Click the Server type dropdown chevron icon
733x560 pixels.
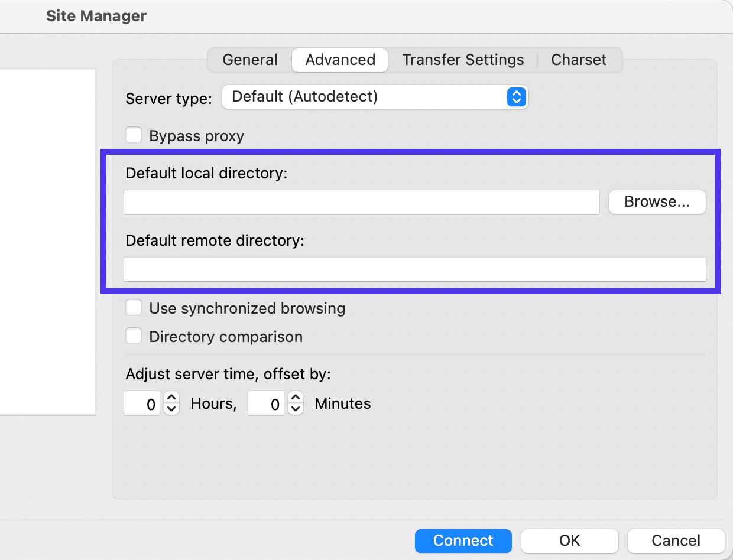[x=516, y=97]
